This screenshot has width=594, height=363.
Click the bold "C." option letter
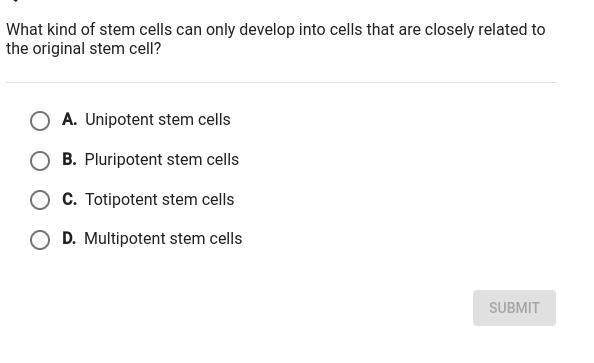tap(70, 199)
